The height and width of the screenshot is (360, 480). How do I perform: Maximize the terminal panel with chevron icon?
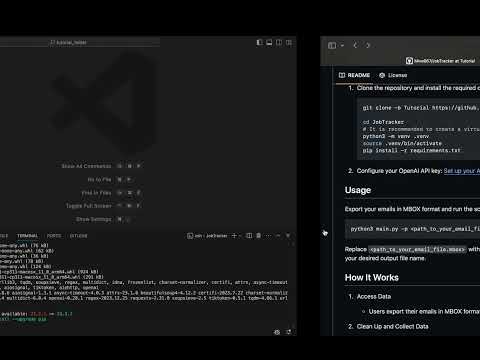278,236
